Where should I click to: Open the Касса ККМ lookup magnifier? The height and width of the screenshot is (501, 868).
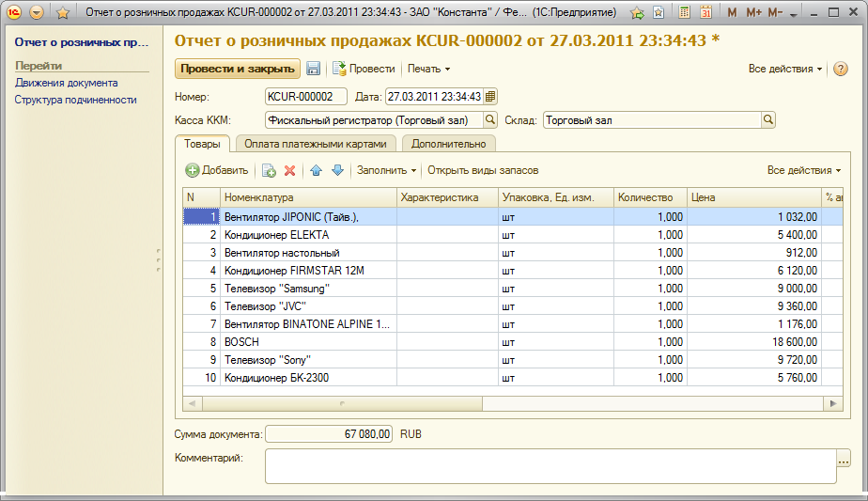tap(490, 119)
